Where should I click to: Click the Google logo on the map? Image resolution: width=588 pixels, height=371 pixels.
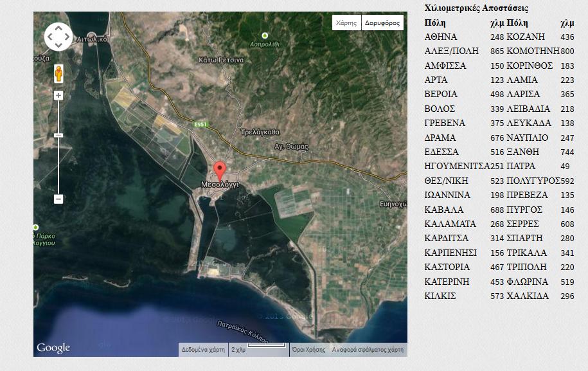(53, 348)
